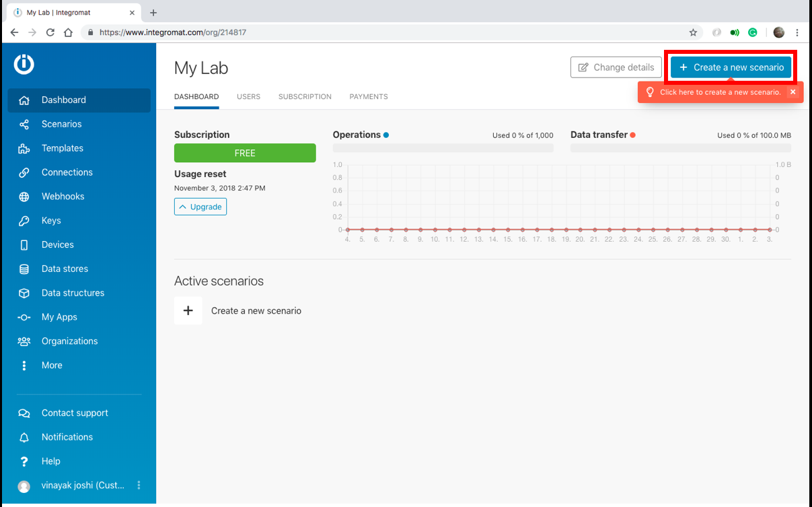This screenshot has height=507, width=812.
Task: Open the options menu beside vinayak joshi
Action: pos(139,485)
